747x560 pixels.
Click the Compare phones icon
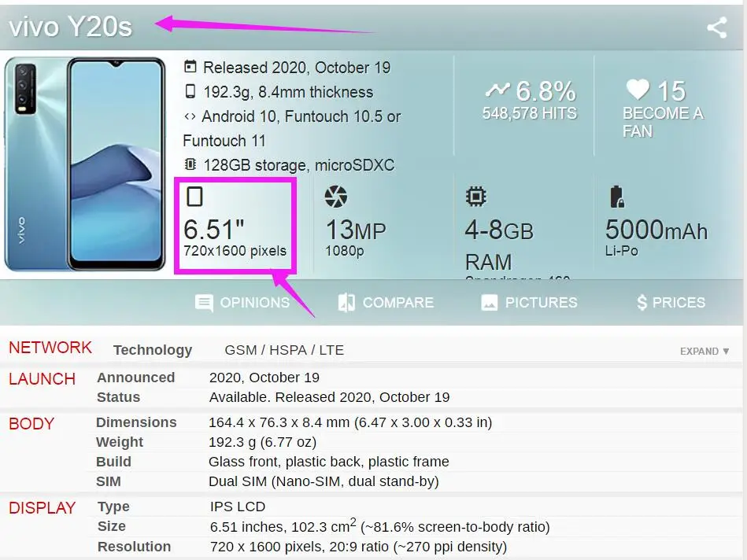pyautogui.click(x=346, y=303)
